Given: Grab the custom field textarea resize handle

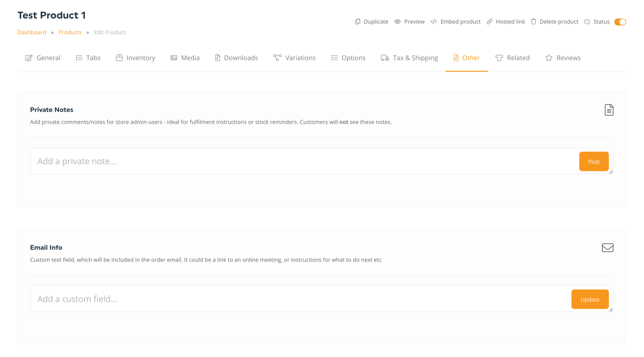Looking at the screenshot, I should [x=611, y=310].
